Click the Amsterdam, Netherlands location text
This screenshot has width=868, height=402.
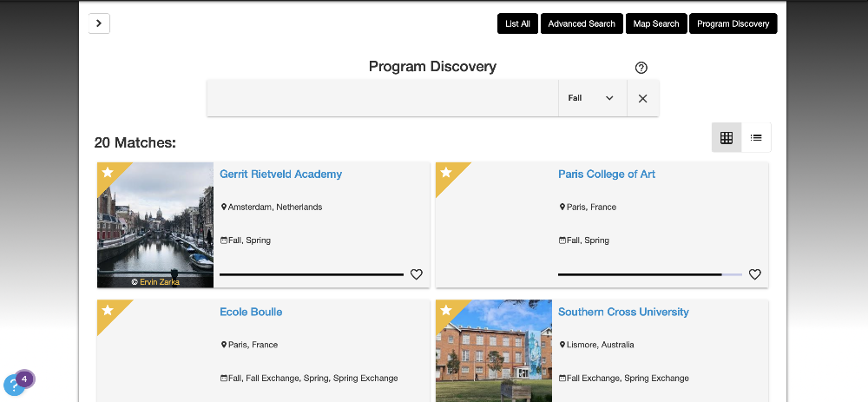(x=275, y=208)
